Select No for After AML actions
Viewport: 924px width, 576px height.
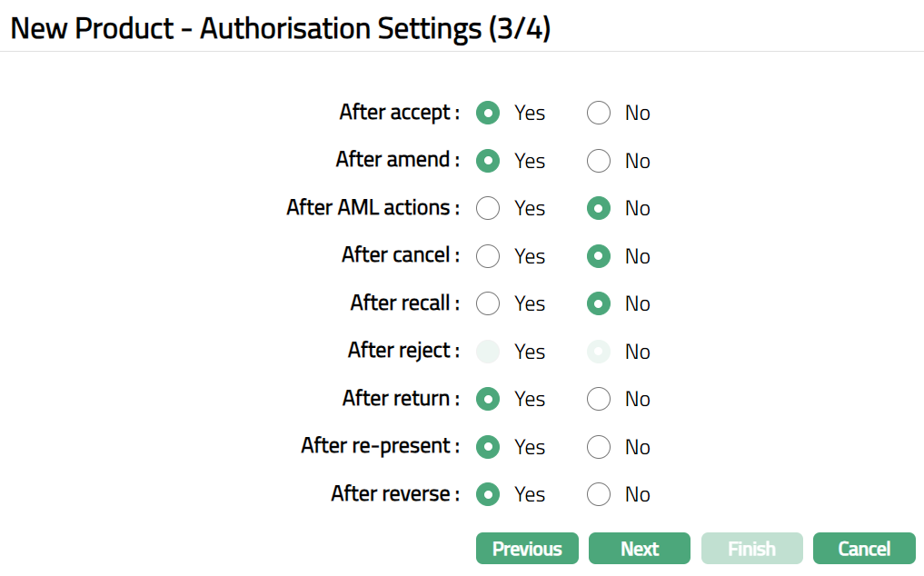click(x=598, y=208)
